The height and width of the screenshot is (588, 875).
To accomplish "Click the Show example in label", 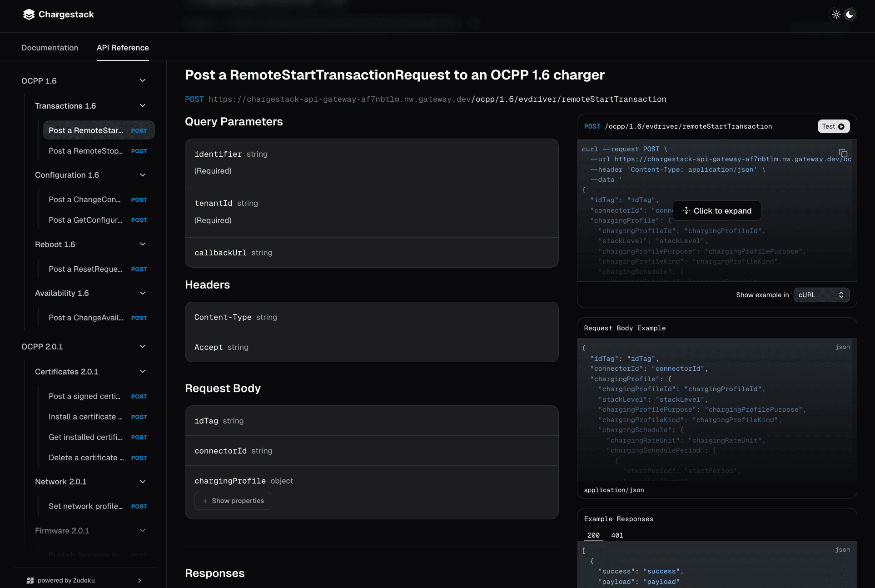I will pyautogui.click(x=762, y=295).
